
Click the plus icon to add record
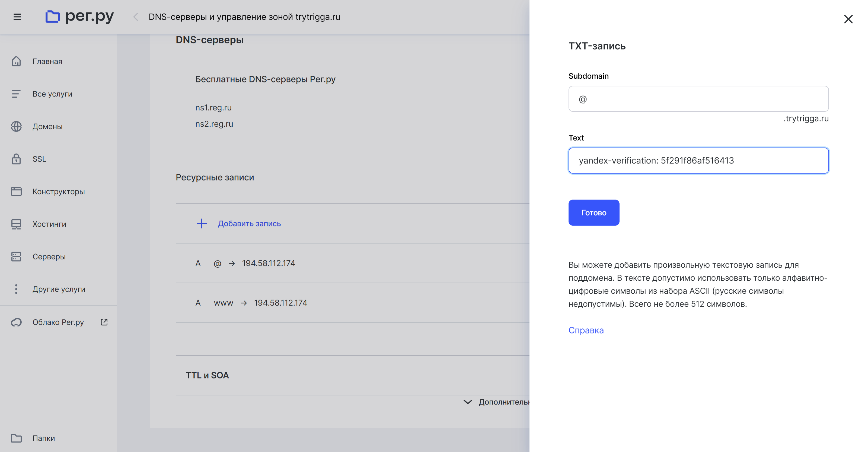pos(202,223)
